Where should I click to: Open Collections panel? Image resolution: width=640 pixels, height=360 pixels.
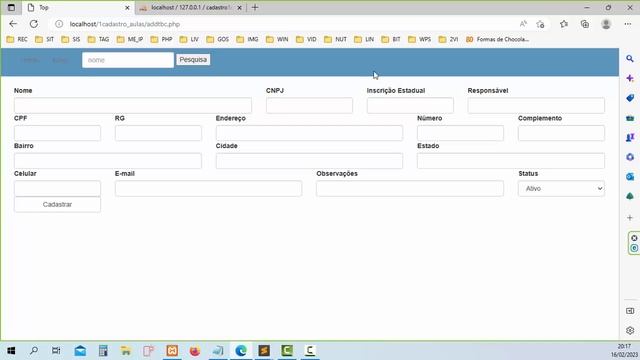pos(585,24)
